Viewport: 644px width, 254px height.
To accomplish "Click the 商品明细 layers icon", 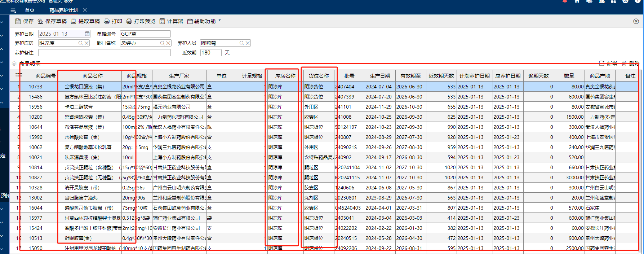I will click(x=14, y=63).
